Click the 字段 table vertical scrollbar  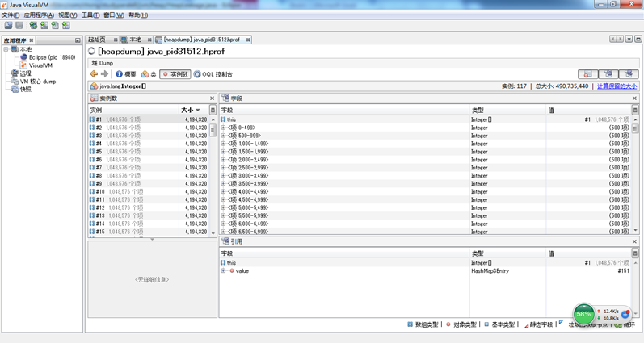635,176
